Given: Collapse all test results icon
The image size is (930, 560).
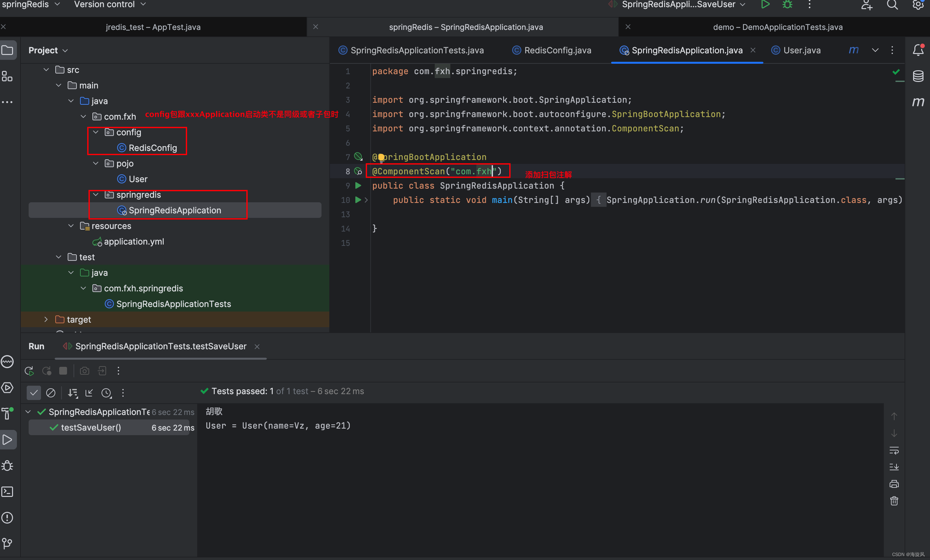Looking at the screenshot, I should (x=89, y=393).
